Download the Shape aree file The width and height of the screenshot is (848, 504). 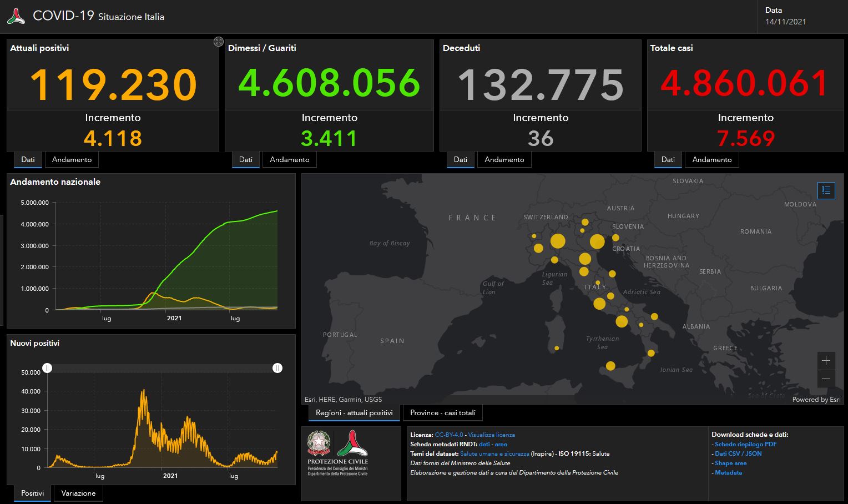coord(730,463)
